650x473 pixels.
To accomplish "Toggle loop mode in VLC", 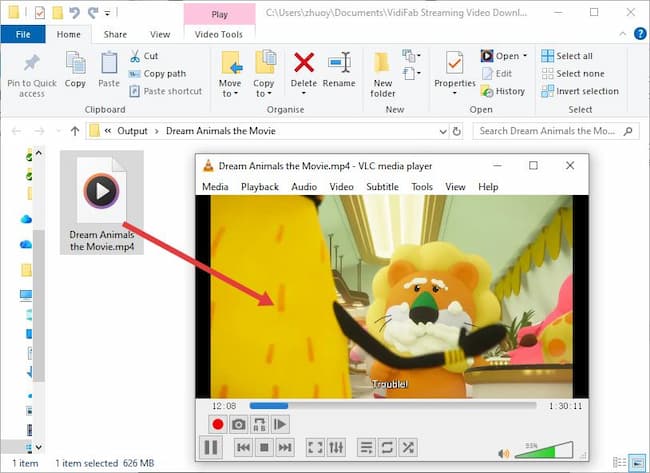I will [x=387, y=447].
